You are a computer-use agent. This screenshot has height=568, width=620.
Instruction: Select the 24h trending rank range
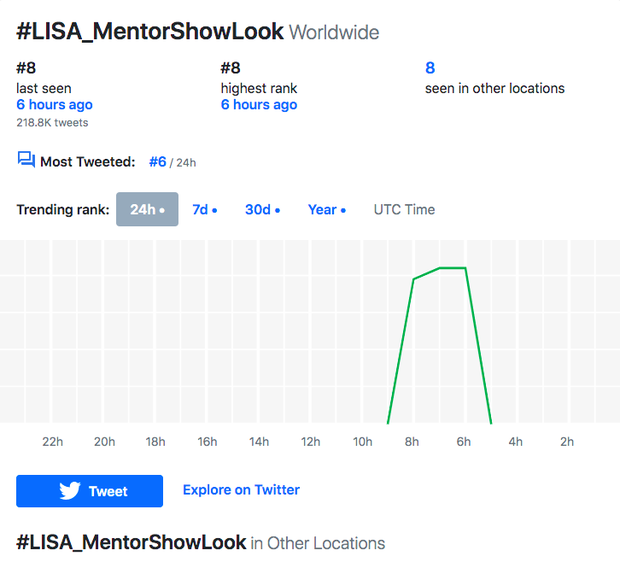pos(147,210)
